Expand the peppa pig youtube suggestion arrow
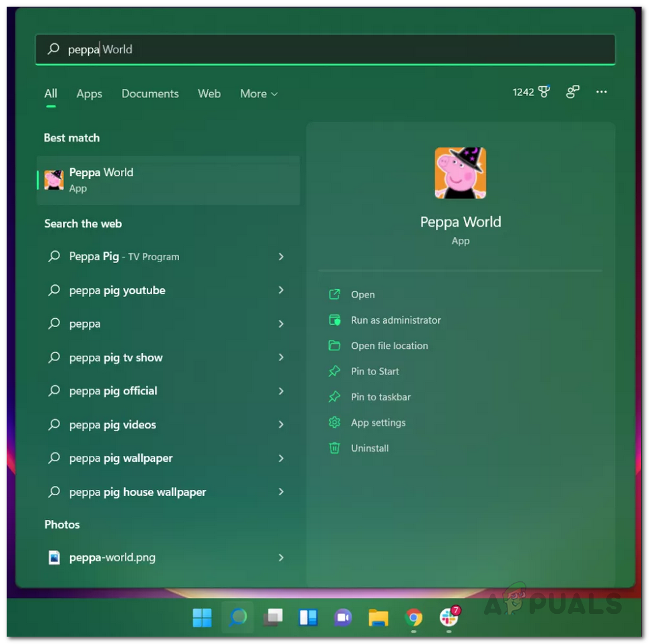 281,290
